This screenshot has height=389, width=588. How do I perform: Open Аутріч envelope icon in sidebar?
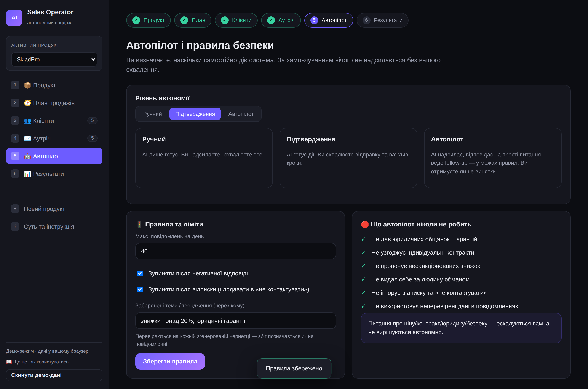[27, 139]
